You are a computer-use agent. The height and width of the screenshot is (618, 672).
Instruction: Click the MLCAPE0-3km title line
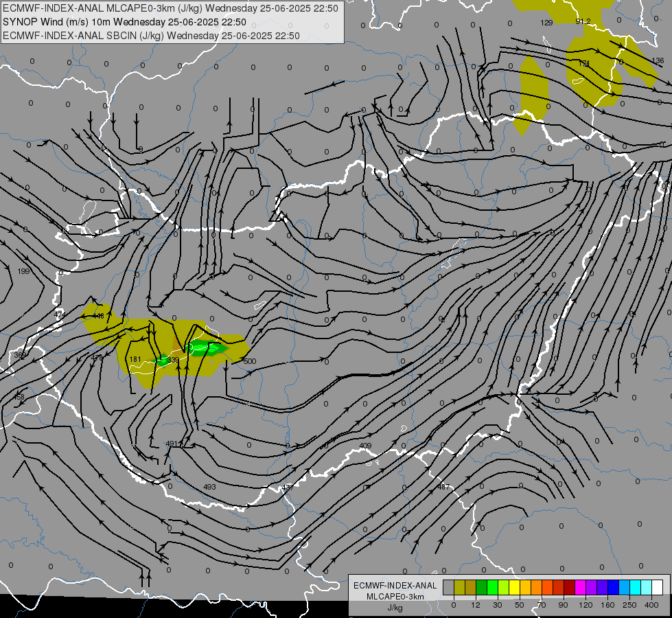170,8
